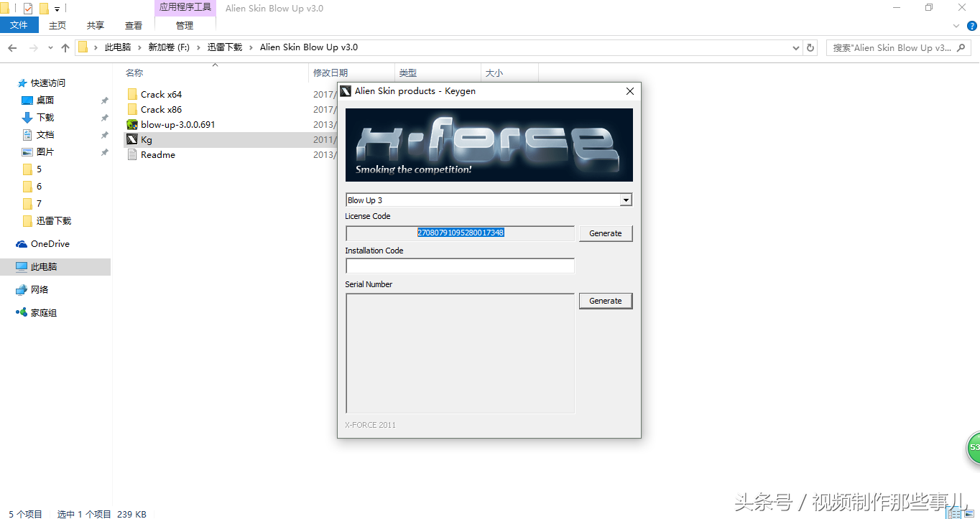Refresh the current folder view
Image resolution: width=980 pixels, height=519 pixels.
point(810,47)
